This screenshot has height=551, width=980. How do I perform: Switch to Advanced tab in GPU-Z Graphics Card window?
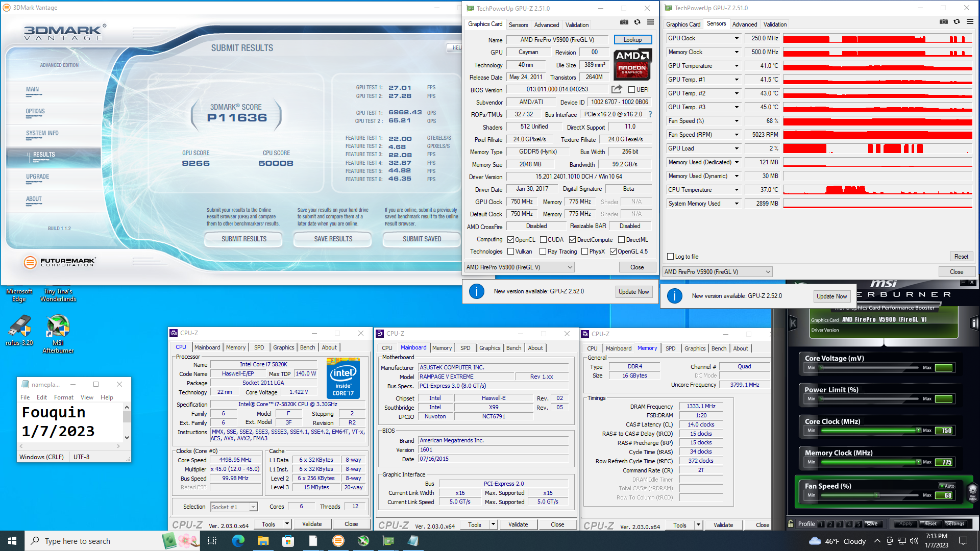pyautogui.click(x=546, y=25)
